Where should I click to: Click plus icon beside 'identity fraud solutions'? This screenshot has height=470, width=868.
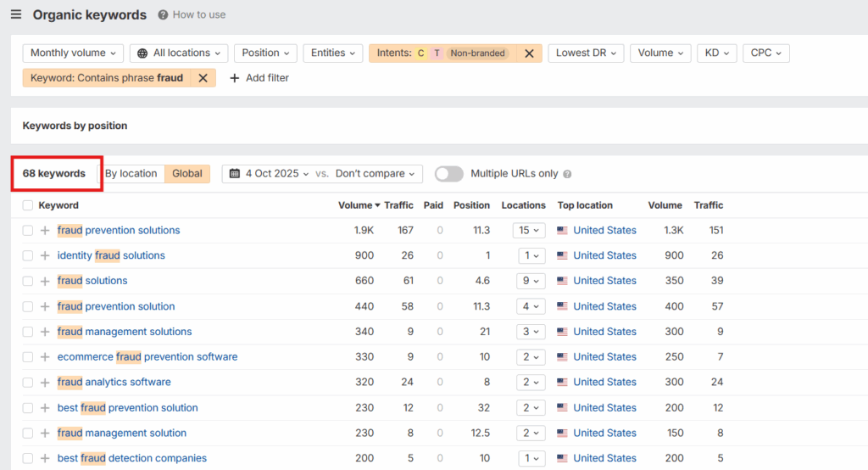coord(45,256)
